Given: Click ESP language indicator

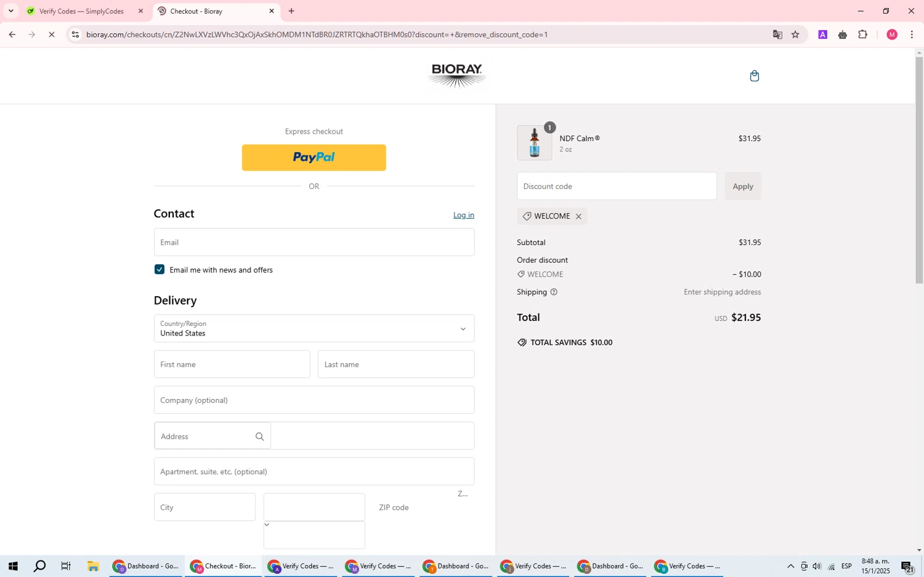Looking at the screenshot, I should pyautogui.click(x=847, y=567).
